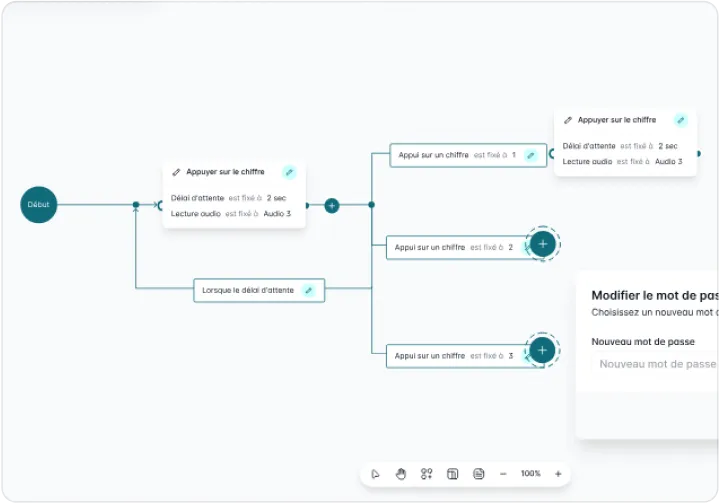Zoom out with the minus button

tap(503, 474)
